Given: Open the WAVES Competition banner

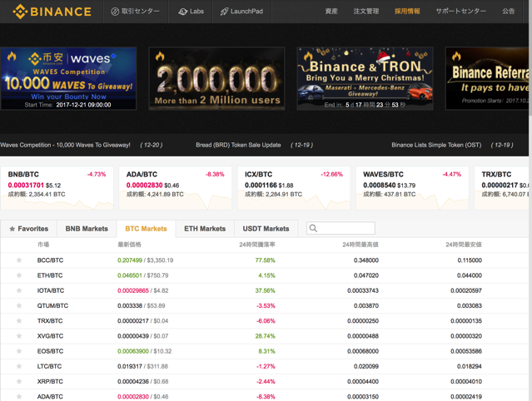Looking at the screenshot, I should click(68, 78).
